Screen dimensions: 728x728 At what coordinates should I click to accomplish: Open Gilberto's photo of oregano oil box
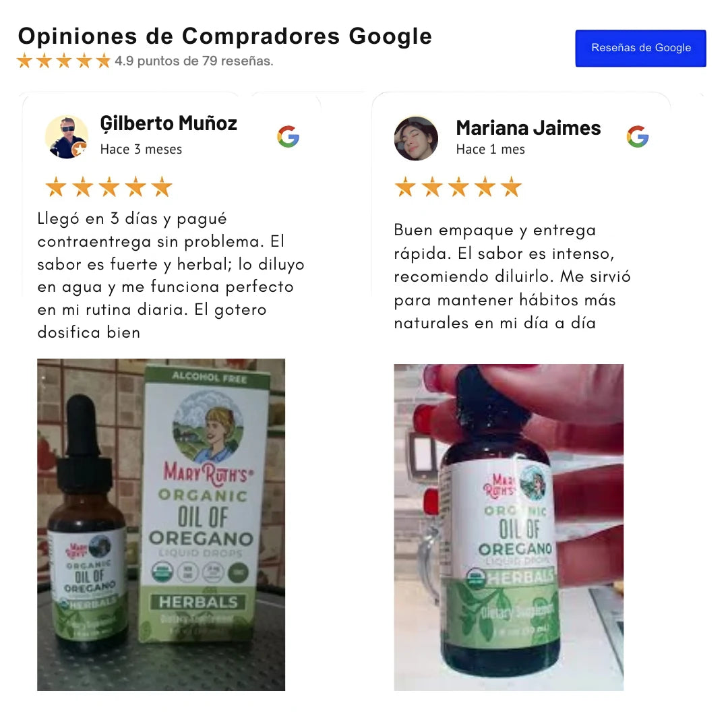pos(161,524)
